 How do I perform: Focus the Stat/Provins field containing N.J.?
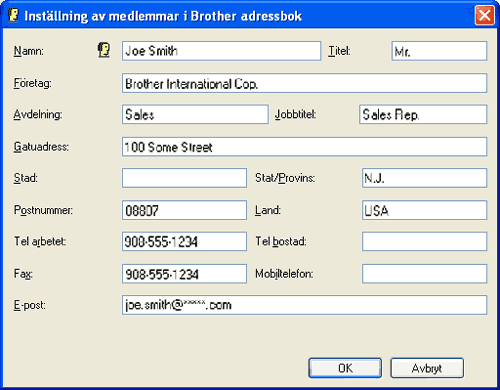424,178
